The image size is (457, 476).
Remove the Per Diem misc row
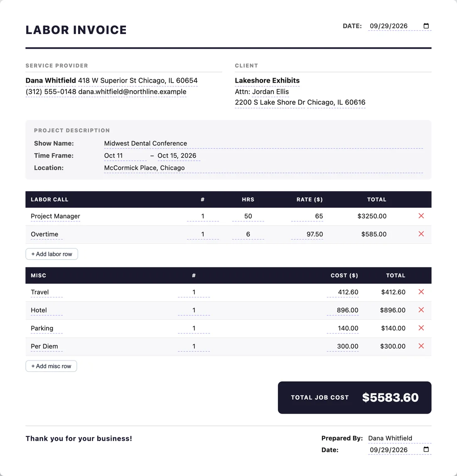point(421,346)
